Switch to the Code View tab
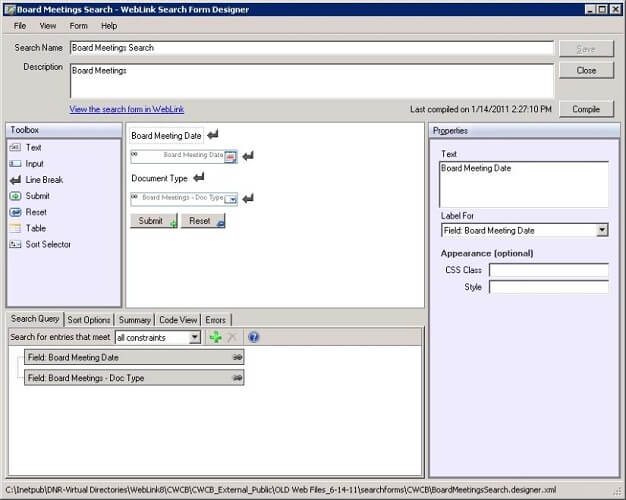This screenshot has height=500, width=626. point(178,320)
